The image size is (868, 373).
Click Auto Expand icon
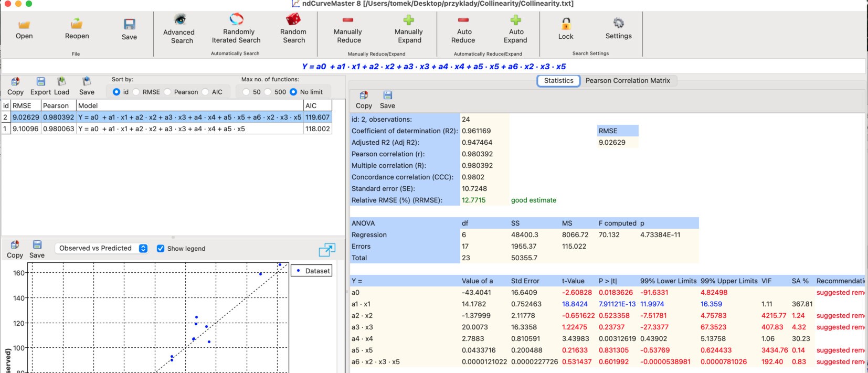(515, 20)
